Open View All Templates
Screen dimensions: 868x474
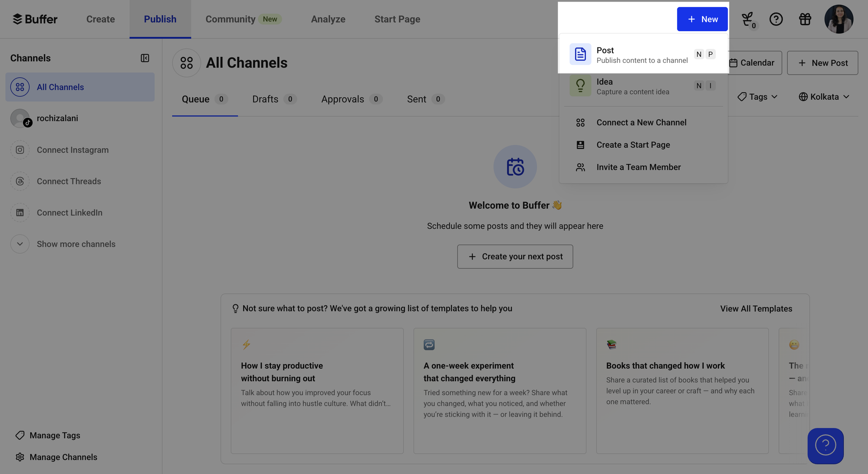pos(756,308)
